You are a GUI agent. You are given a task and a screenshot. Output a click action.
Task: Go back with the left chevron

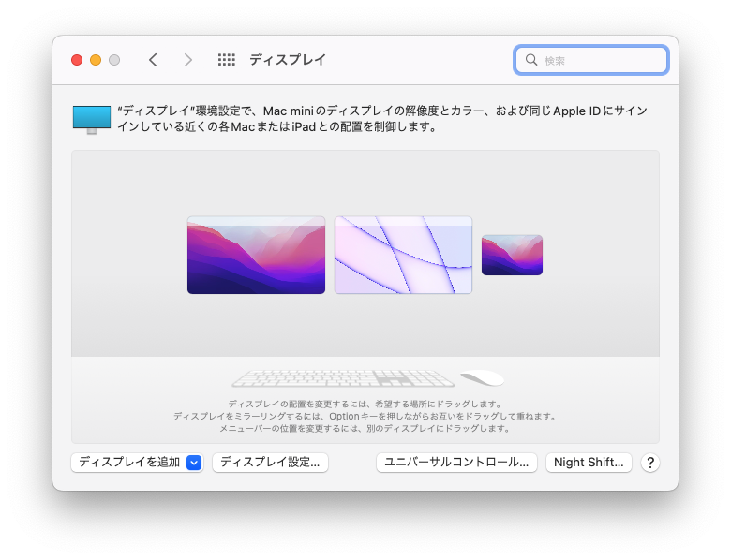coord(153,60)
